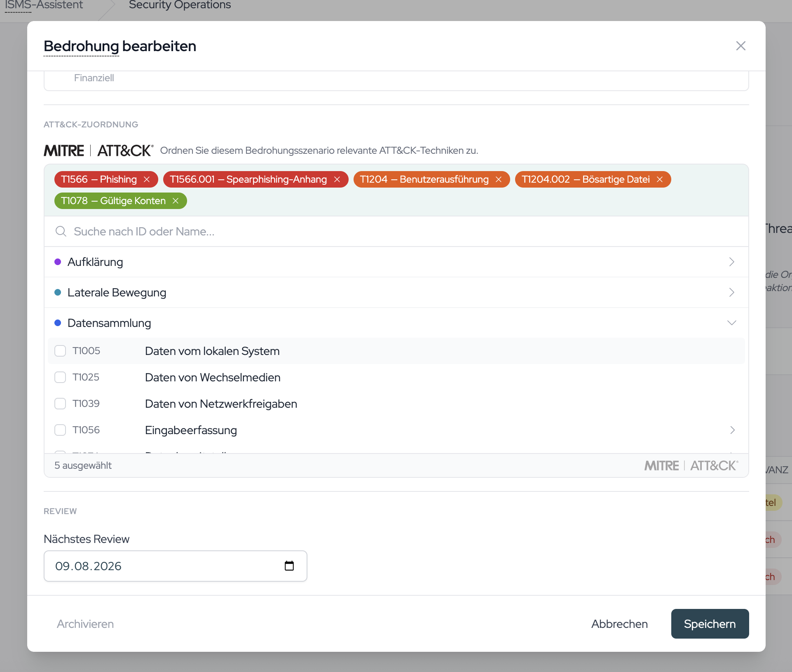
Task: Expand the Laterale Bewegung tactic
Action: click(x=396, y=292)
